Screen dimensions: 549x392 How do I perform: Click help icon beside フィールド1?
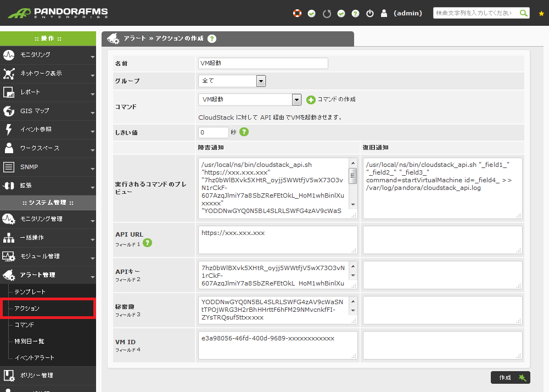pos(147,243)
